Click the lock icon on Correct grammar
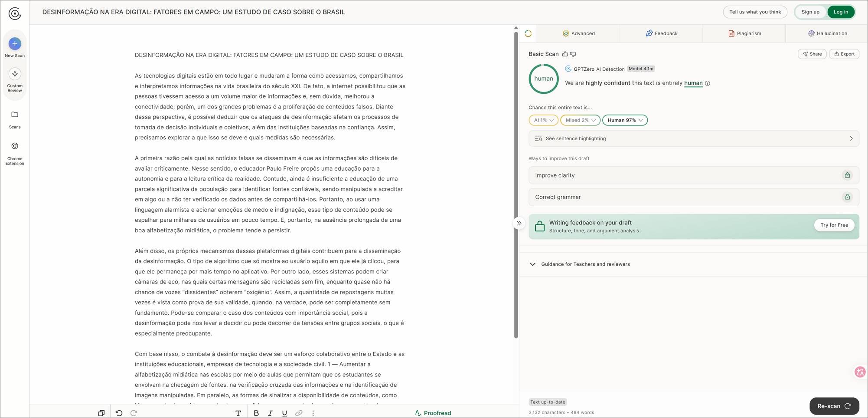 coord(847,197)
